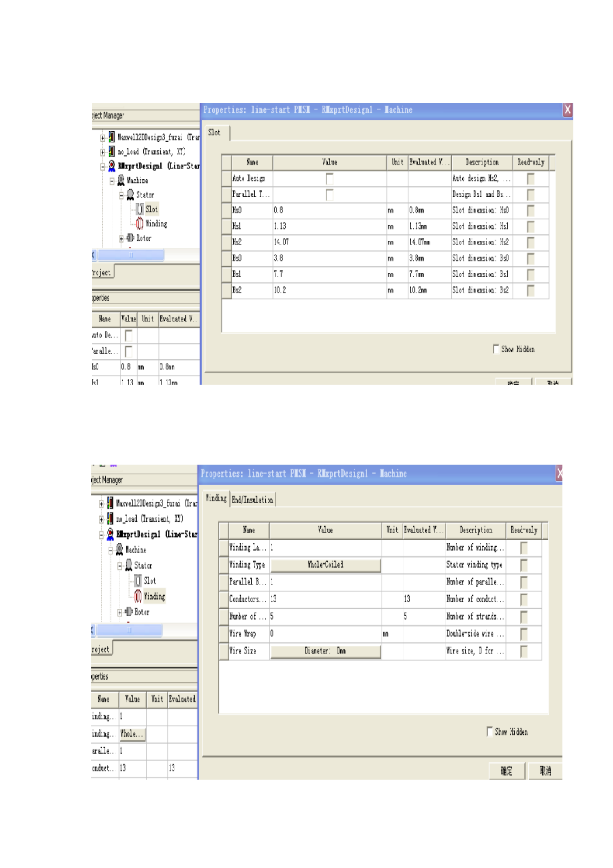Click Hs2 value cell 14.07
Viewport: 613px width, 868px height.
tap(330, 242)
